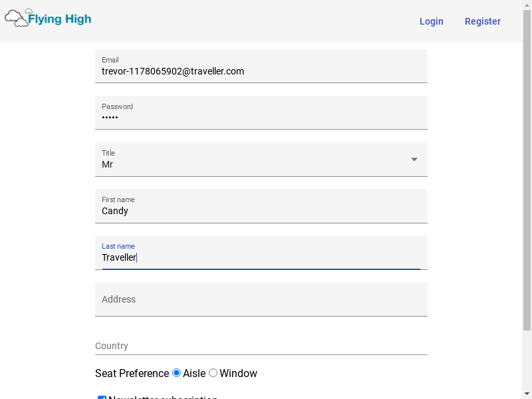Open the Title dropdown showing Mr
Viewport: 532px width, 399px height.
click(x=253, y=164)
